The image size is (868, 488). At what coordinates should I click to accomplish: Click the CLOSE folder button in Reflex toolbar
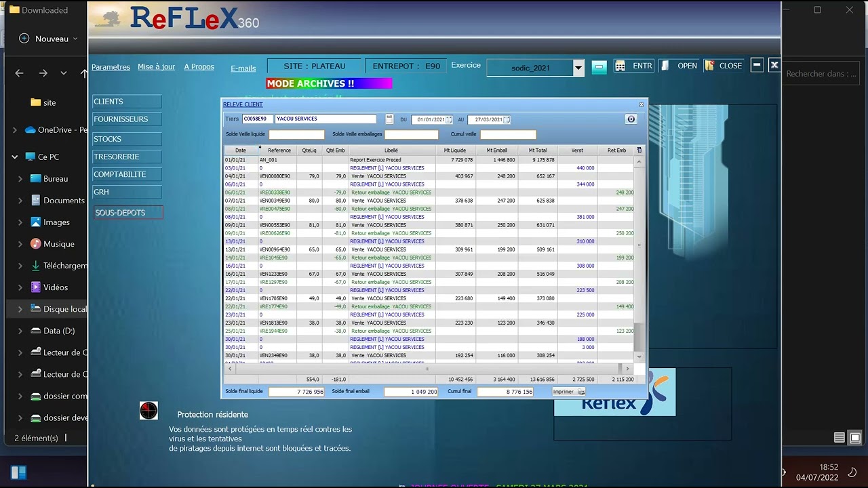724,66
